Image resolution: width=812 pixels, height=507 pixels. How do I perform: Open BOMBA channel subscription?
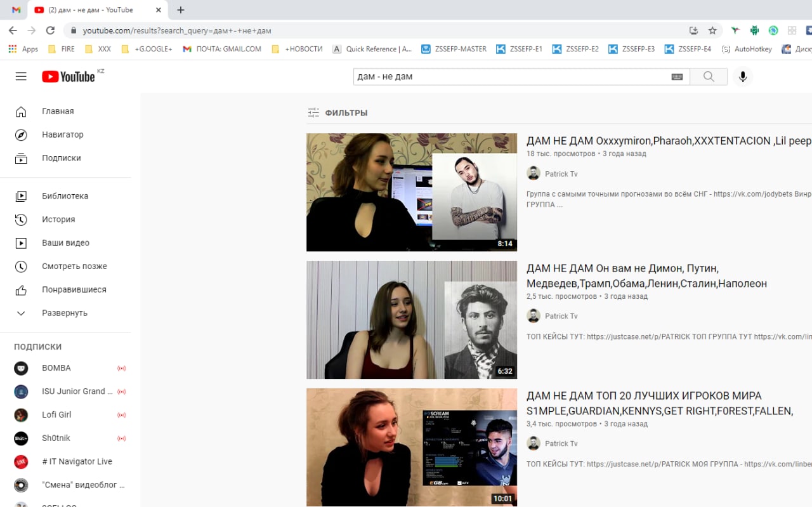[x=65, y=368]
